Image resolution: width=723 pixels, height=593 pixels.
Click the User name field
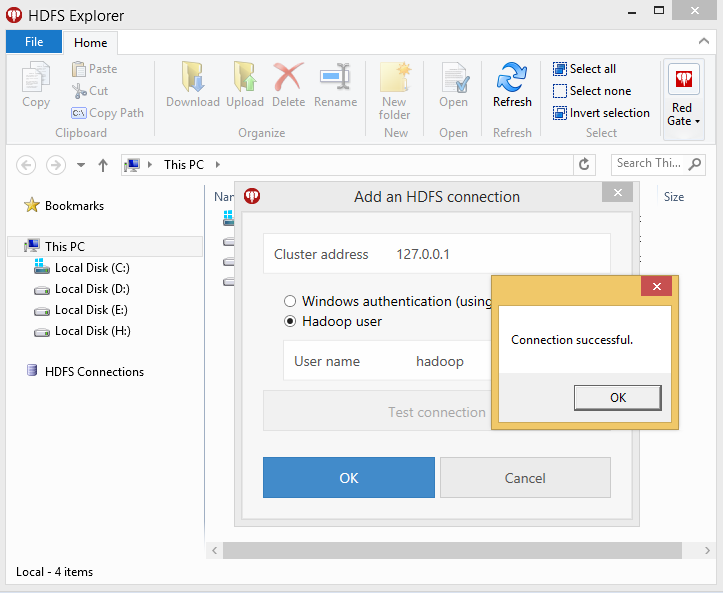[387, 361]
